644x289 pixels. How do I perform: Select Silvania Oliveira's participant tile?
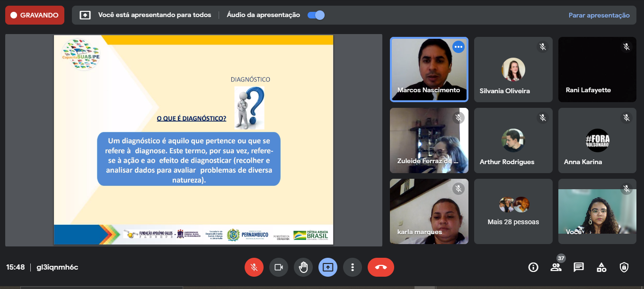click(513, 70)
